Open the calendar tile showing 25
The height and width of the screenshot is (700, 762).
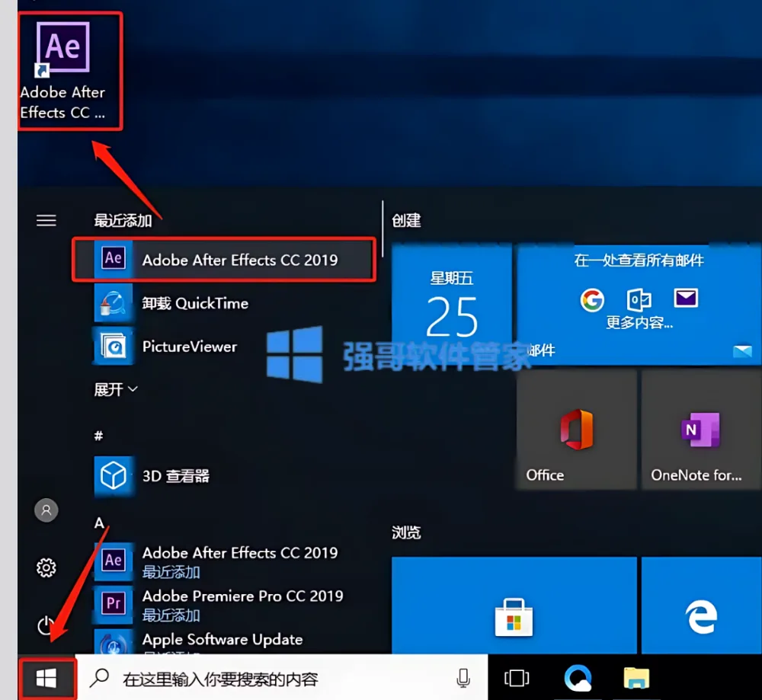tap(451, 304)
